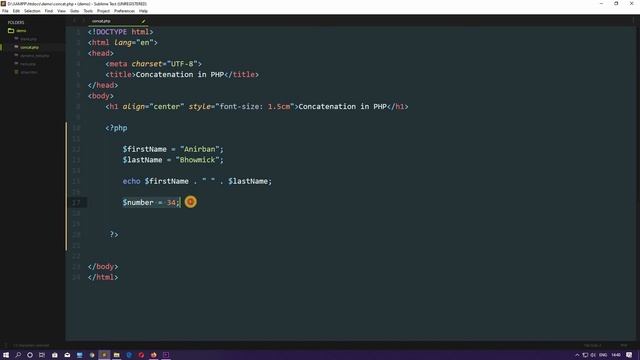
Task: Open Firefox from the taskbar
Action: tap(153, 355)
